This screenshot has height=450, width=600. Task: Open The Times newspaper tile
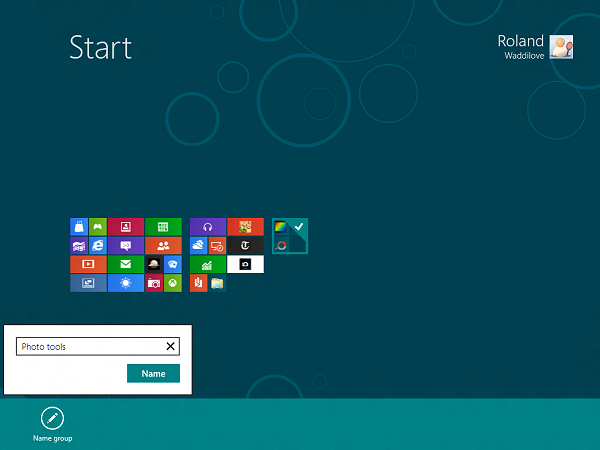245,246
